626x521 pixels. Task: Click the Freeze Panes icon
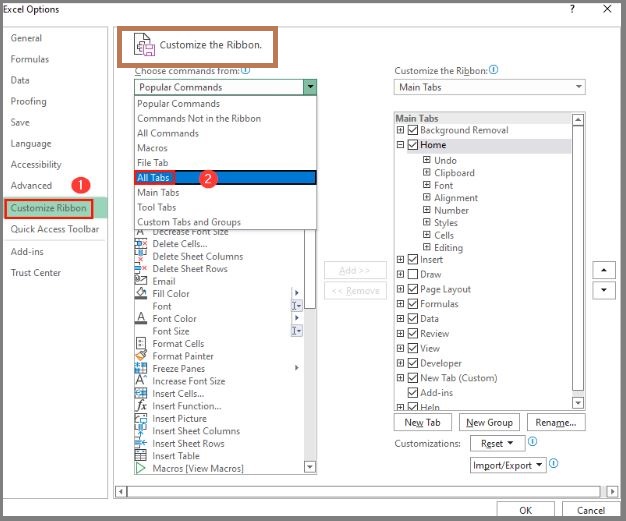(141, 368)
